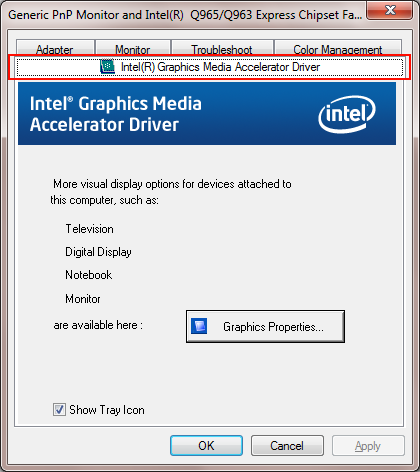Select the Troubleshoot tab

[x=222, y=47]
